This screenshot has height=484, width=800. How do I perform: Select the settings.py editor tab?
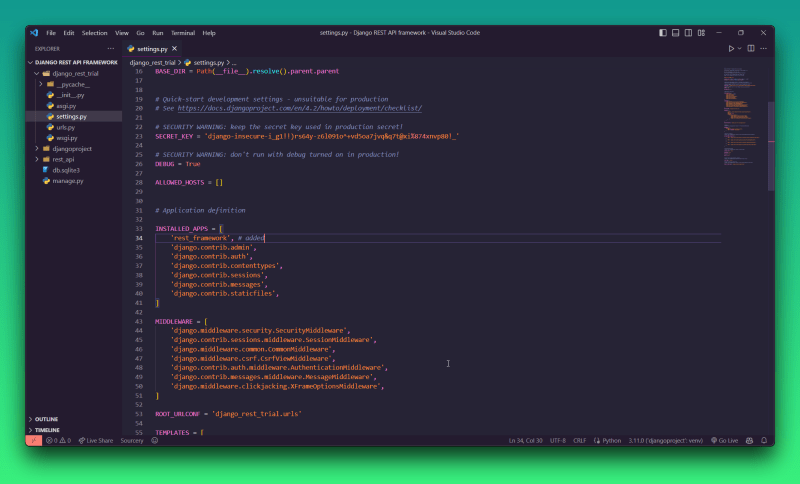152,49
